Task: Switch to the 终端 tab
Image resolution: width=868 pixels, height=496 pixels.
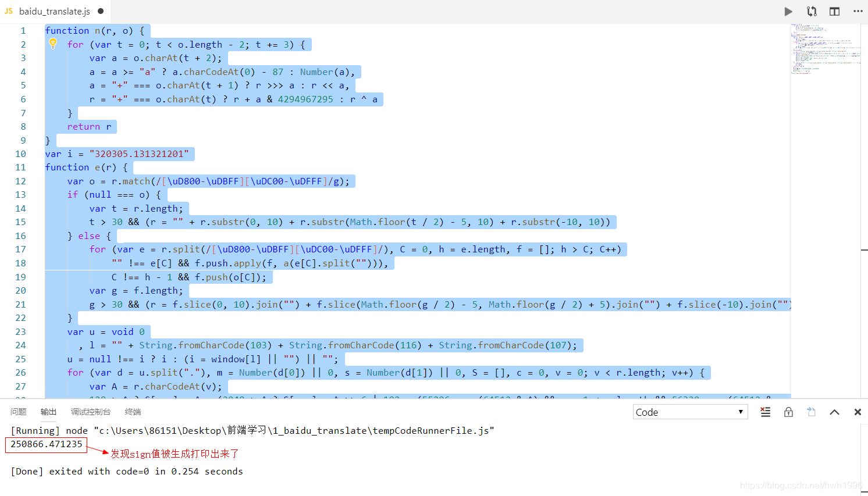Action: pyautogui.click(x=133, y=412)
